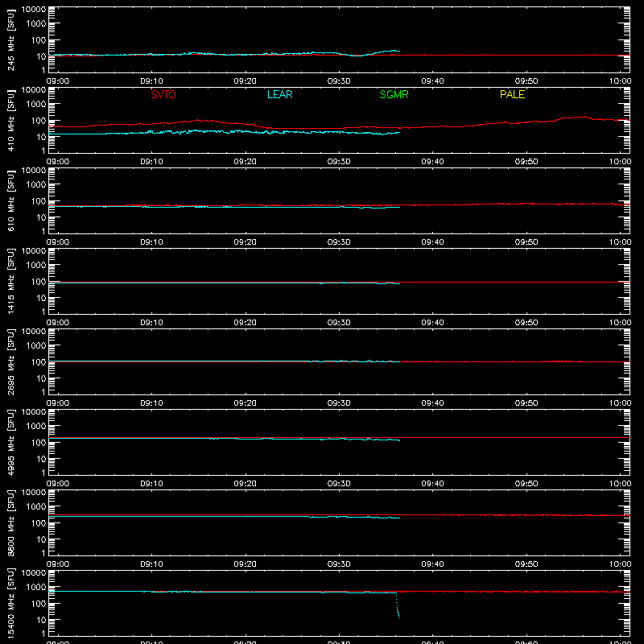Click 09:20 tick label under 410 MHz panel
Viewport: 644px width, 644px height.
pyautogui.click(x=246, y=162)
